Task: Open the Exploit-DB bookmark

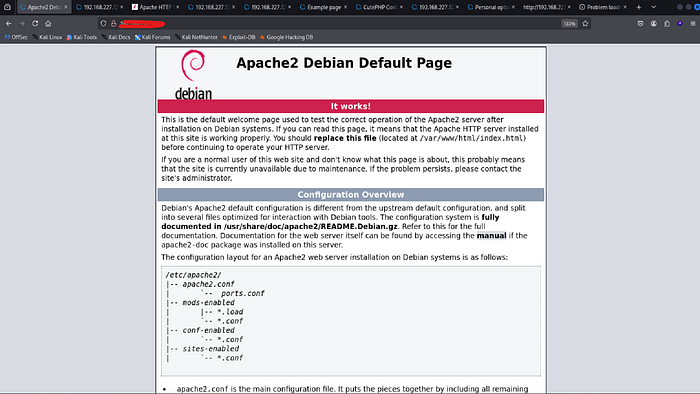Action: click(x=239, y=37)
